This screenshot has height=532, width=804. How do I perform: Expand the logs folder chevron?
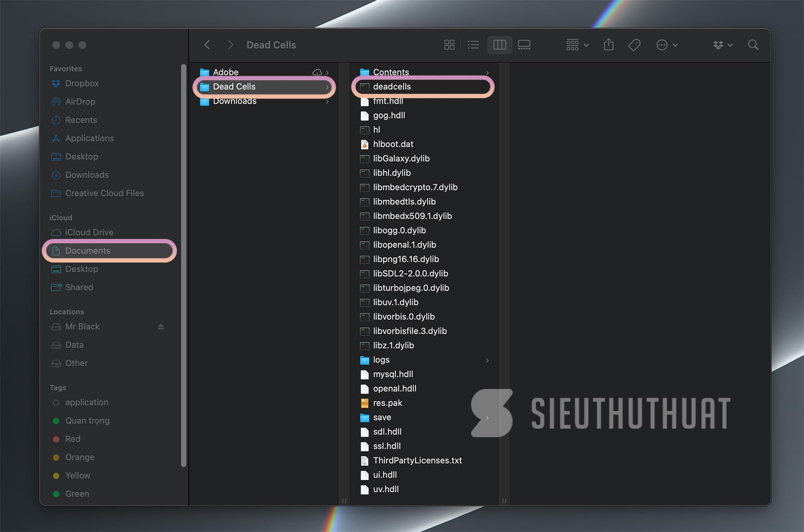pos(487,360)
